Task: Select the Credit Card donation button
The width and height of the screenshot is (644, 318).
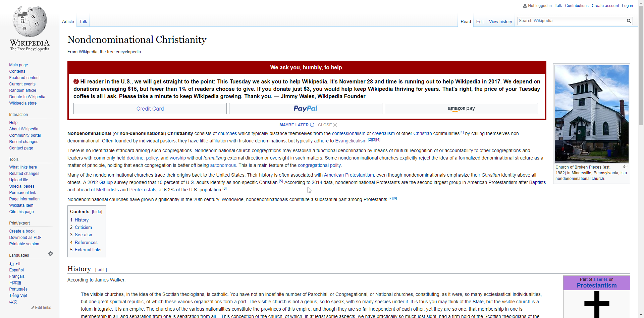Action: (150, 109)
